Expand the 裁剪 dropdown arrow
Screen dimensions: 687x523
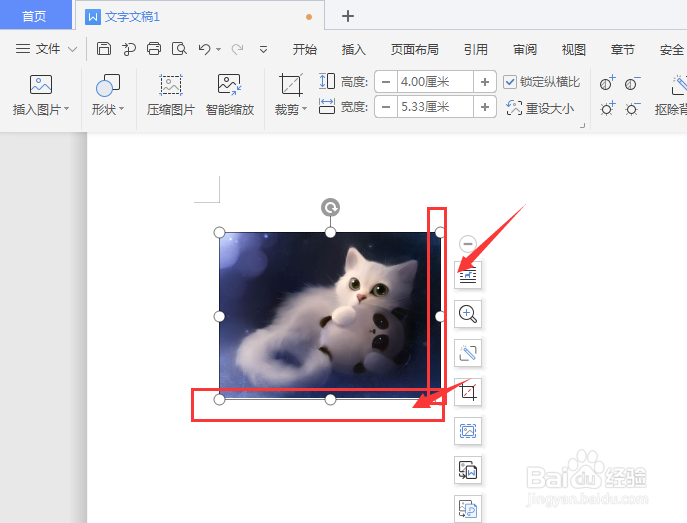click(x=305, y=108)
